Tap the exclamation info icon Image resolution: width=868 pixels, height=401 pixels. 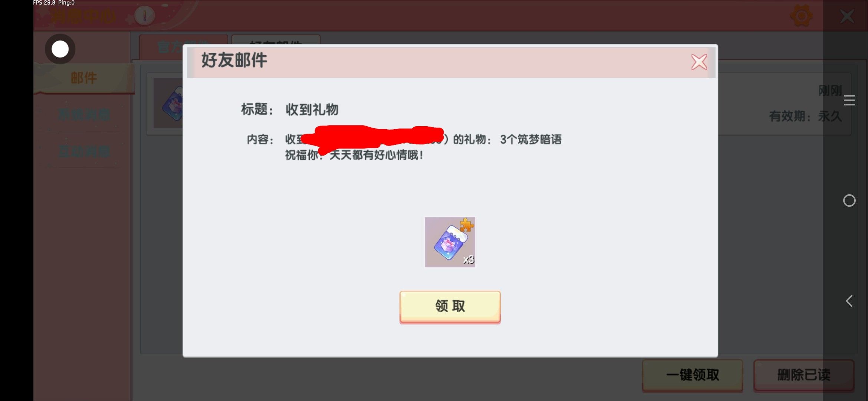pyautogui.click(x=144, y=16)
